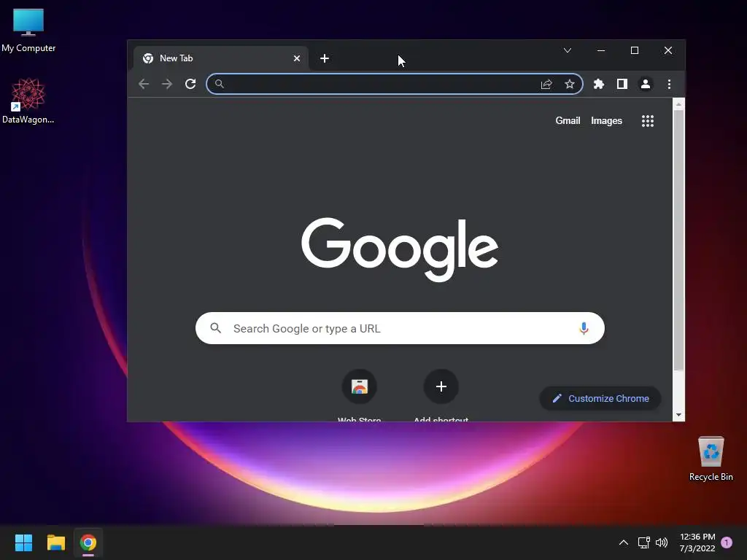This screenshot has height=560, width=747.
Task: Share this page icon in address bar
Action: click(x=546, y=84)
